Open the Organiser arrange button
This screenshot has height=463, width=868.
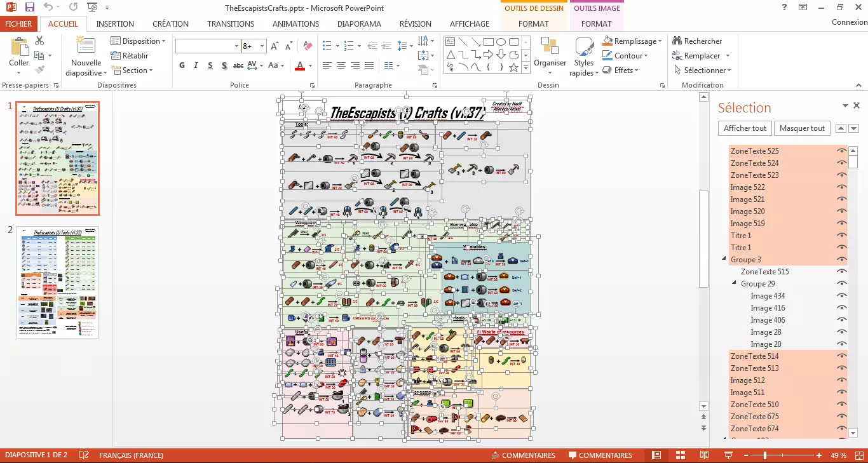click(550, 56)
